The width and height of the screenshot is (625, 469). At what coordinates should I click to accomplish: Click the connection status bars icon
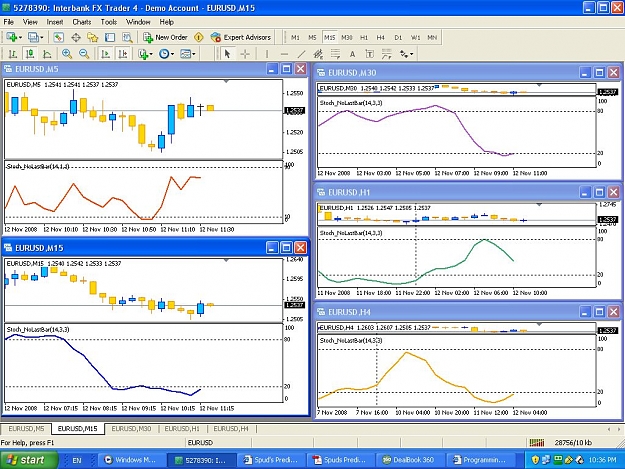(537, 442)
